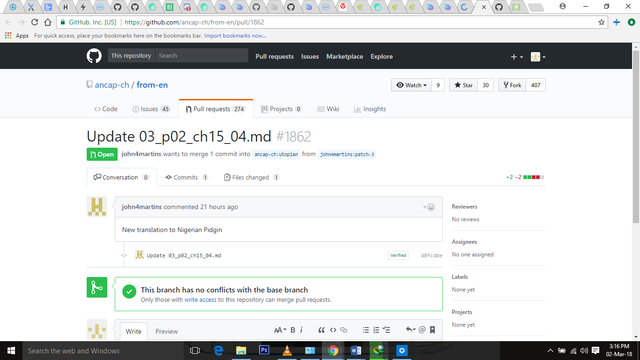This screenshot has width=640, height=360.
Task: Open commit d8fcdbe hash link
Action: (431, 256)
